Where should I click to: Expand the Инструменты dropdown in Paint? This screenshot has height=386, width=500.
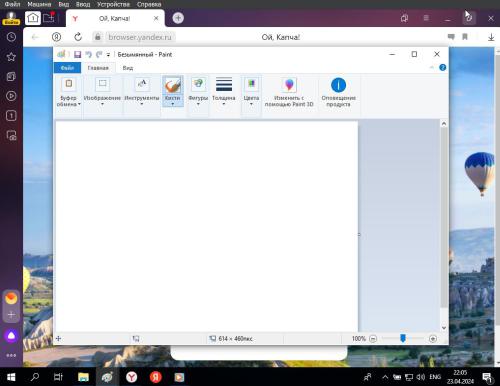[142, 92]
